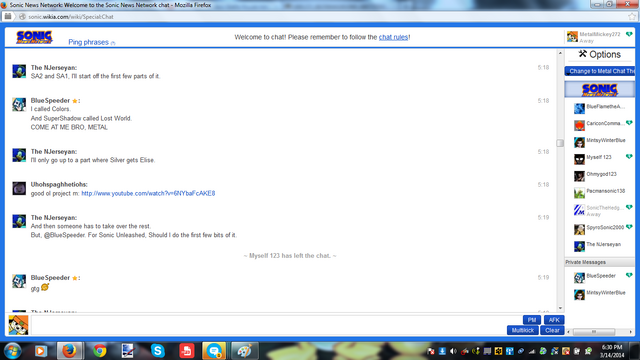
Task: Click the sidebar horizontal scrollbar right arrow
Action: (x=631, y=331)
